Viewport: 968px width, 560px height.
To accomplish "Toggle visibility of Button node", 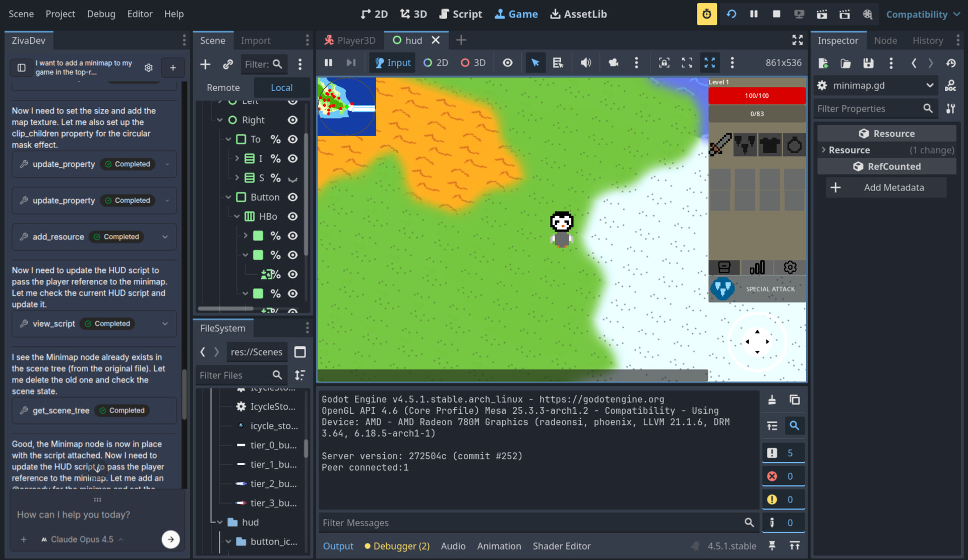I will coord(292,197).
